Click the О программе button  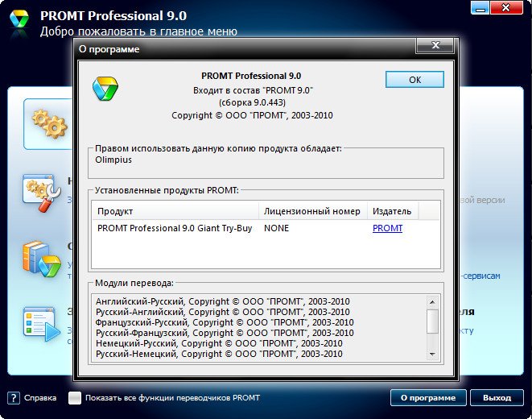tap(428, 398)
